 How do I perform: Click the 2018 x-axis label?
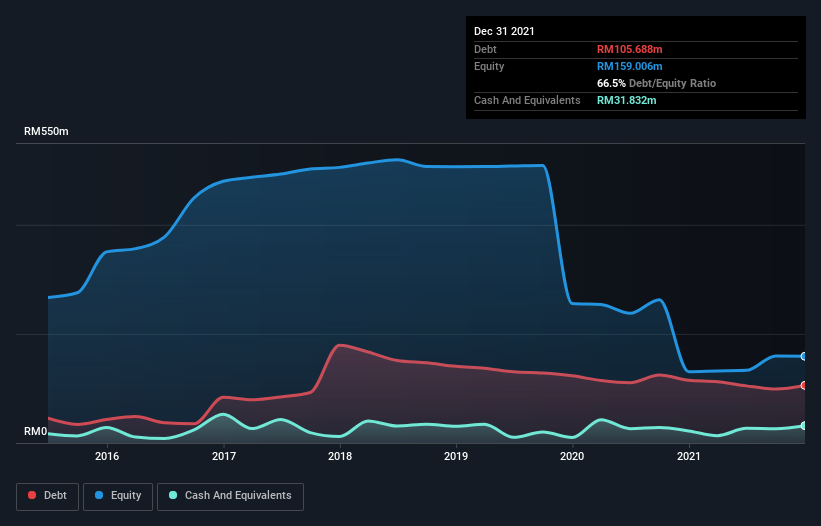point(340,456)
